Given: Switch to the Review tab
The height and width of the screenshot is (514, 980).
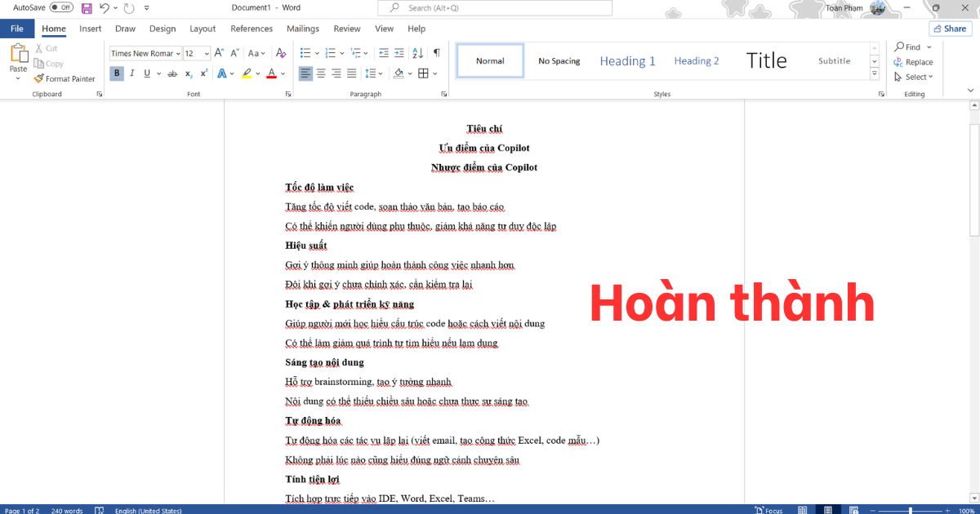Looking at the screenshot, I should tap(347, 29).
